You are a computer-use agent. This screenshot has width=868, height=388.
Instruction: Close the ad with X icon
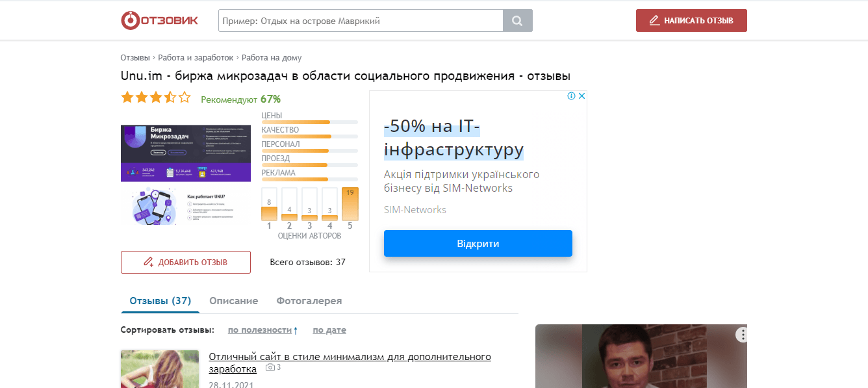tap(582, 96)
